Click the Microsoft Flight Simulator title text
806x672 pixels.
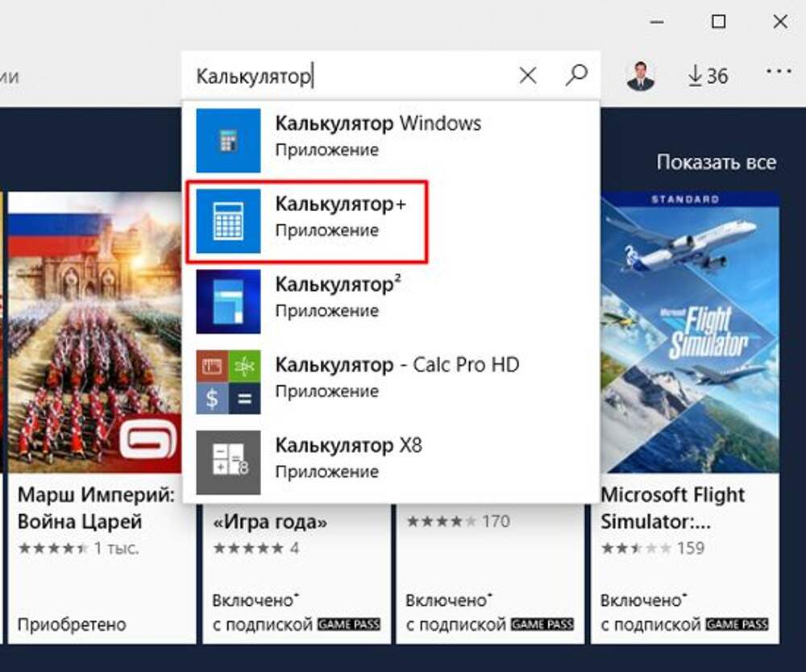tap(673, 508)
